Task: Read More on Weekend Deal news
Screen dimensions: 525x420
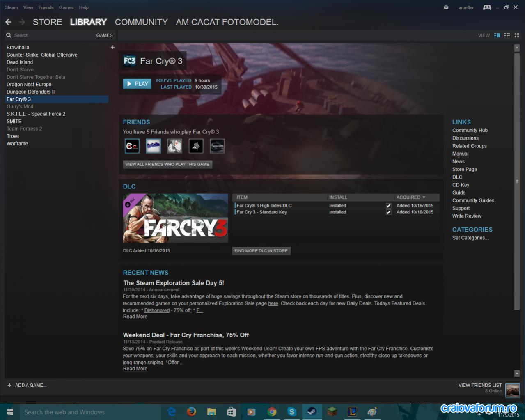Action: click(x=135, y=369)
